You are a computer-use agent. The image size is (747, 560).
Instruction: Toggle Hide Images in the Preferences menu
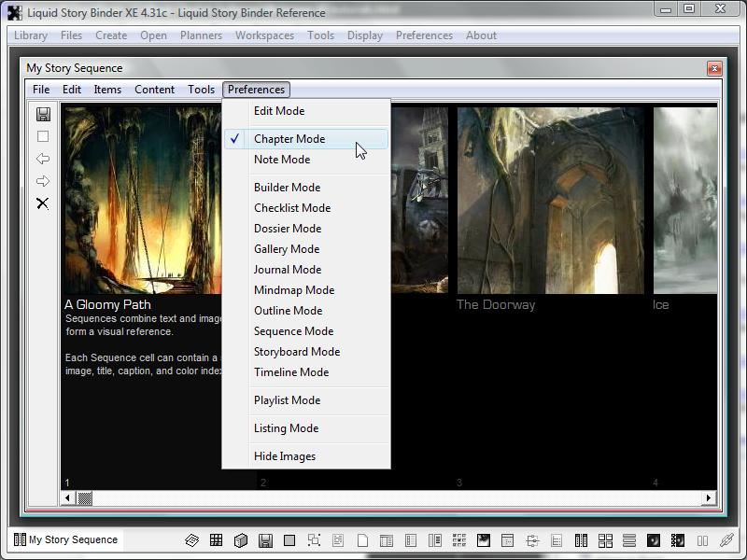285,456
